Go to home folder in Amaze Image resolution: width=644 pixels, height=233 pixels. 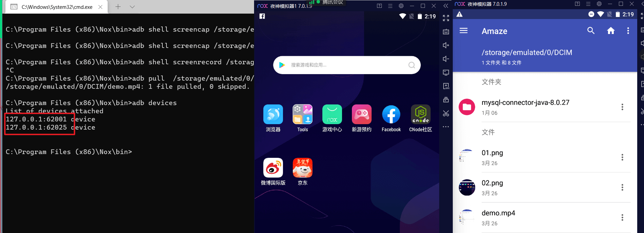(x=611, y=31)
